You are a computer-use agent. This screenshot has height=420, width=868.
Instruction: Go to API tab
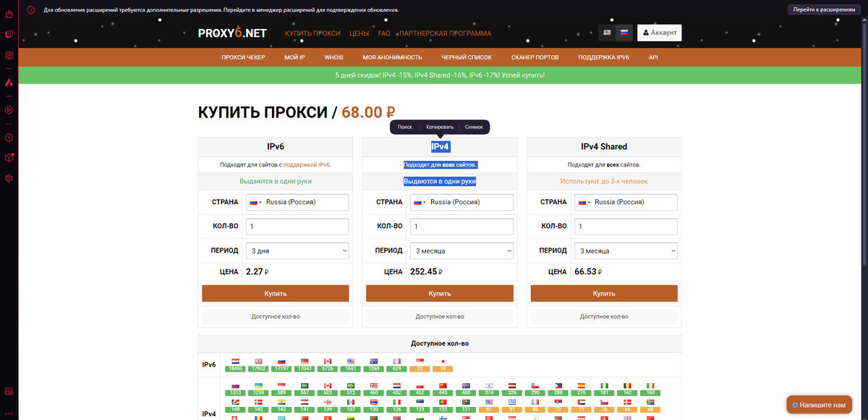click(653, 57)
